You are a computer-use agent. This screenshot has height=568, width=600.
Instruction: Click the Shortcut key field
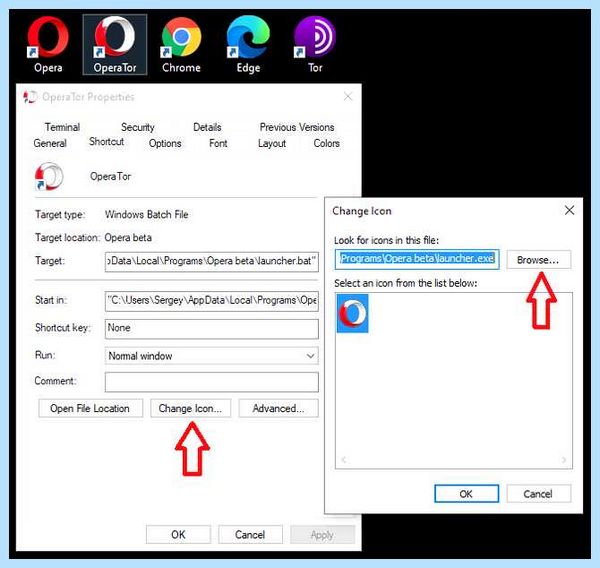pyautogui.click(x=212, y=328)
